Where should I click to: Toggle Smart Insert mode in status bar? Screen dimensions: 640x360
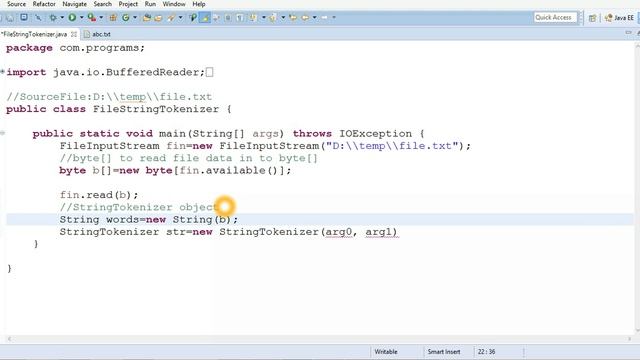444,351
